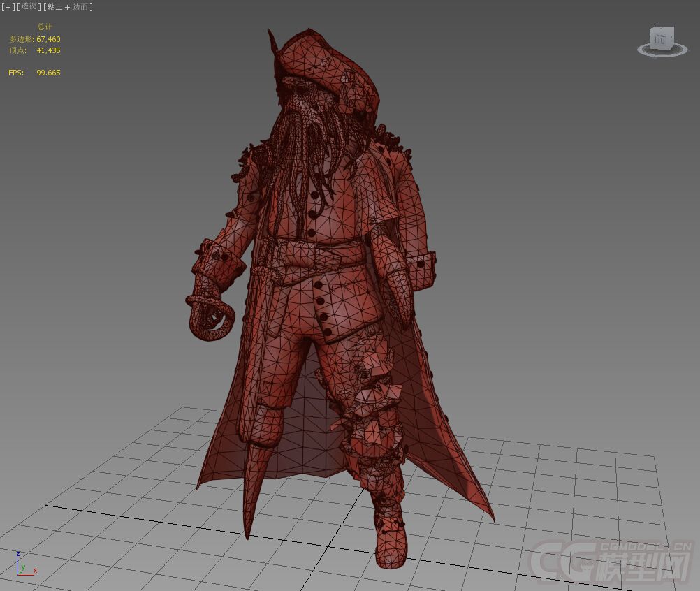Open the [+] viewport general menu
The width and height of the screenshot is (700, 591).
8,7
